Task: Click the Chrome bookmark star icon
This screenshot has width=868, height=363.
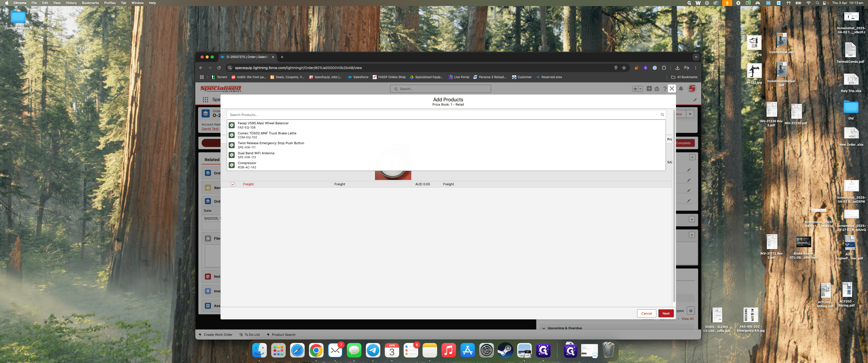Action: tap(624, 68)
